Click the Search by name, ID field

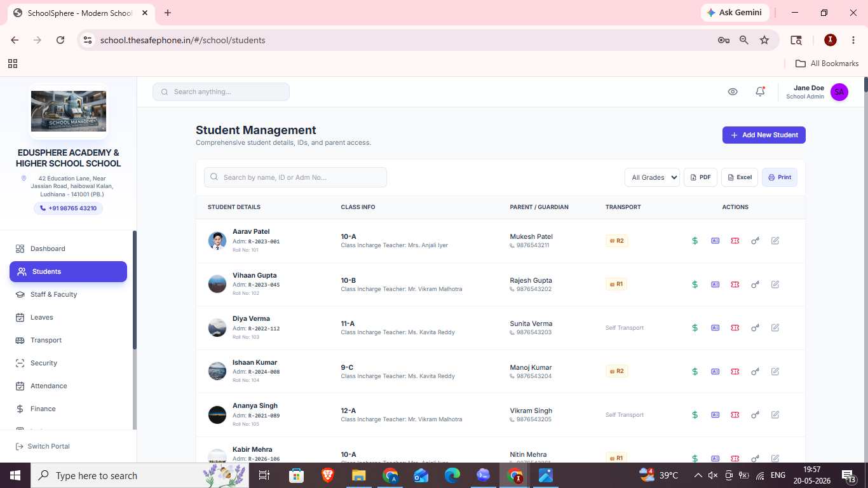[295, 177]
